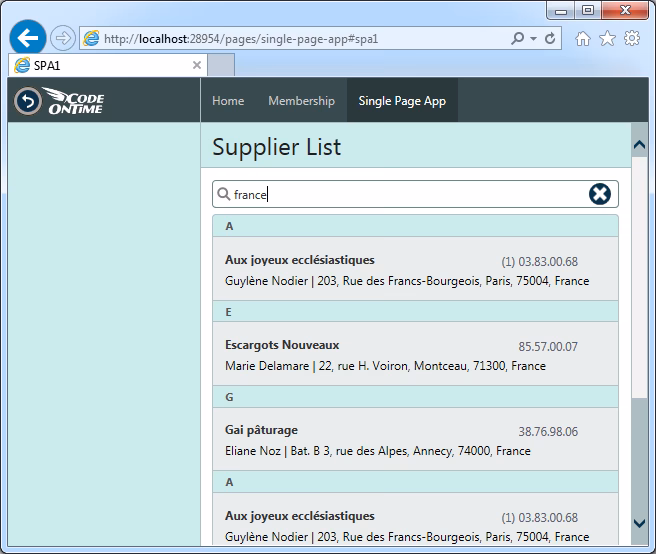Open the Membership menu item

[301, 100]
